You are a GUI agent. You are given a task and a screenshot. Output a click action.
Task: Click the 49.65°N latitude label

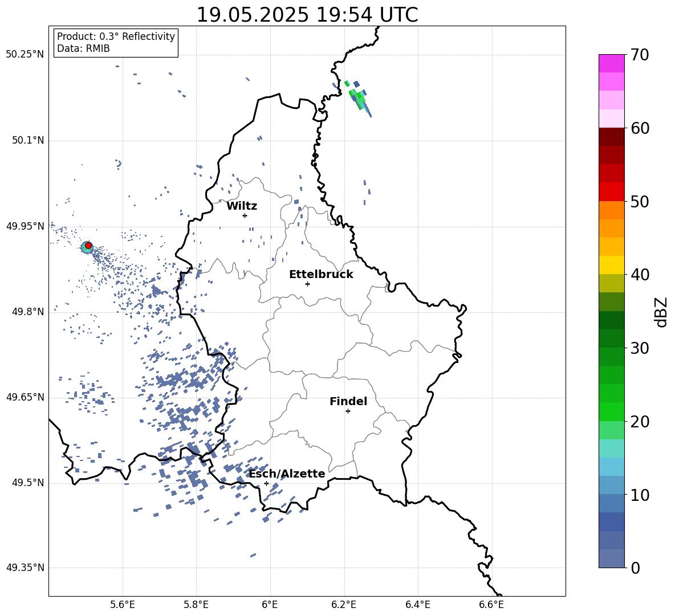pyautogui.click(x=25, y=397)
